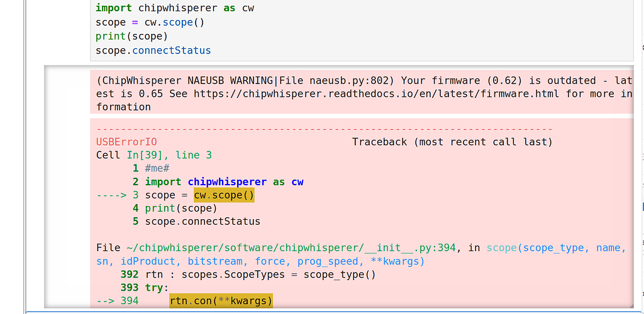Image resolution: width=644 pixels, height=314 pixels.
Task: Place cursor on scope = cw.scope() input line
Action: click(150, 22)
